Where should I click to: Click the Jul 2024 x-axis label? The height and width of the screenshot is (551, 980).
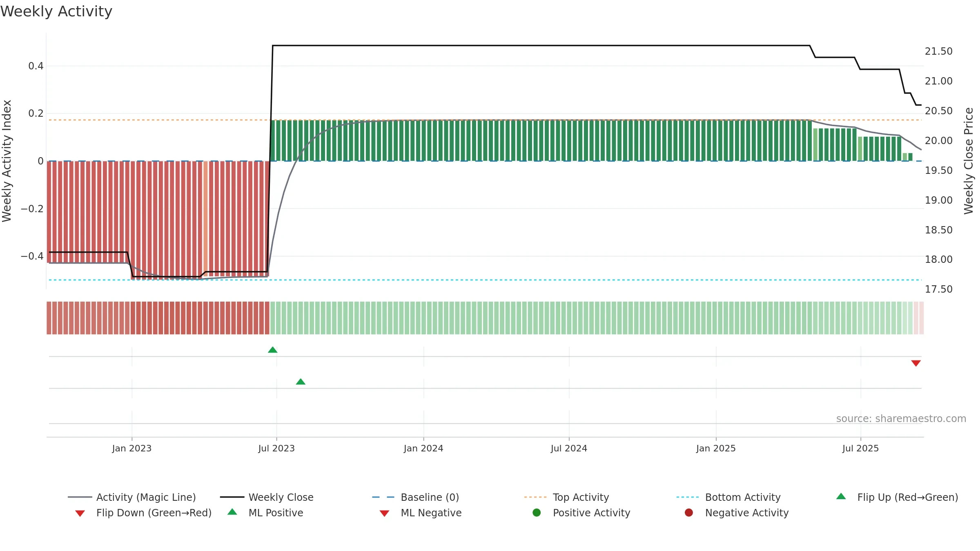click(569, 448)
